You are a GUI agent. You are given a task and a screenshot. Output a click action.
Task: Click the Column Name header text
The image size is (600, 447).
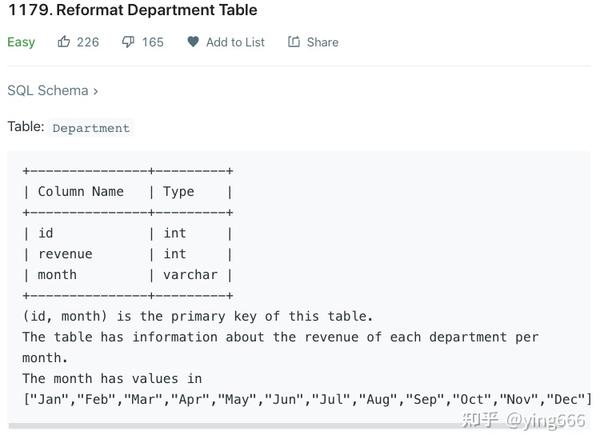[x=81, y=191]
